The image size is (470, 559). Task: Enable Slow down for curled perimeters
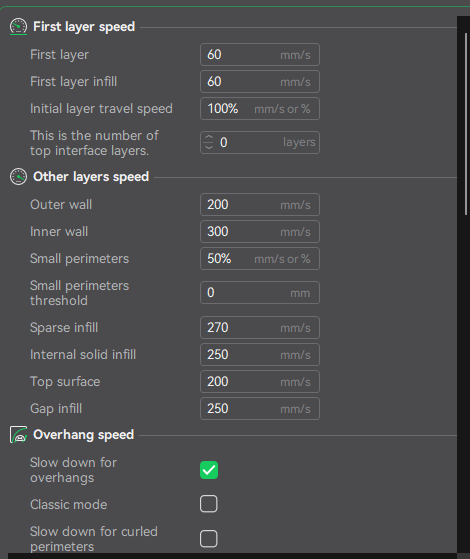209,538
